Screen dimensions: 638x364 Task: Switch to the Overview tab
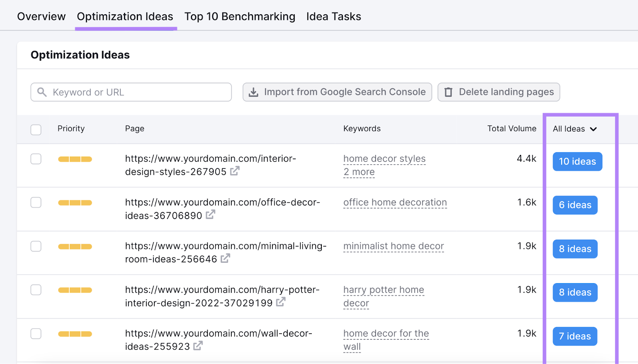coord(41,16)
